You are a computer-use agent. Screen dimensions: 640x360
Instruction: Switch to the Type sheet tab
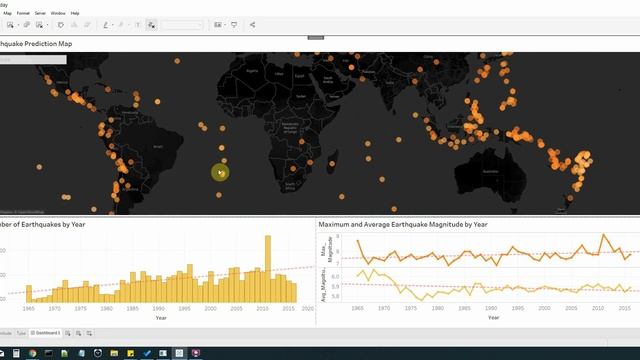pyautogui.click(x=21, y=333)
